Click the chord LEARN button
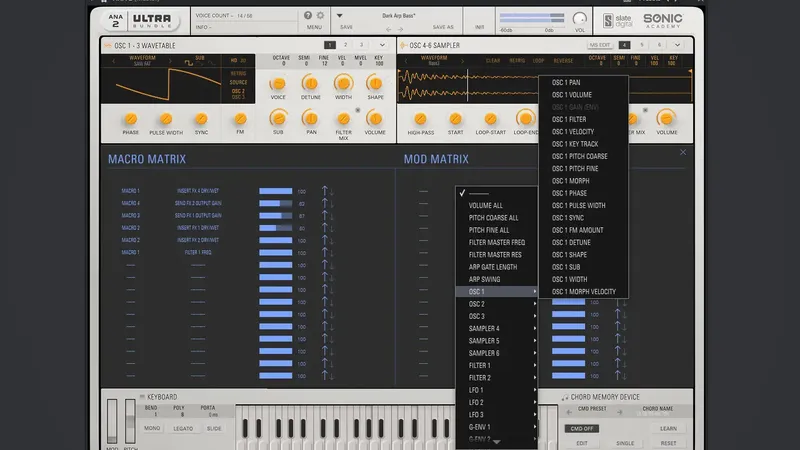This screenshot has width=800, height=450. [668, 429]
